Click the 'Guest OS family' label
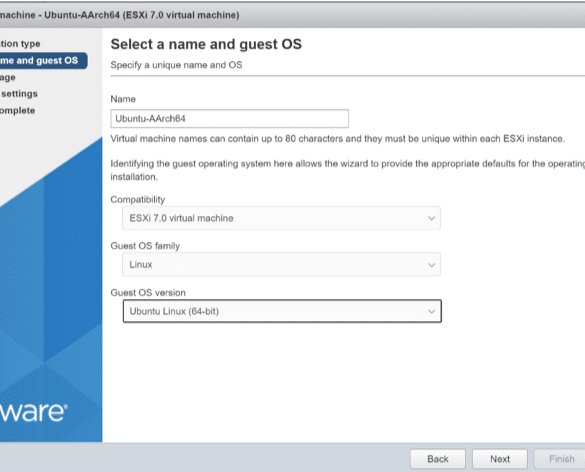 (145, 246)
